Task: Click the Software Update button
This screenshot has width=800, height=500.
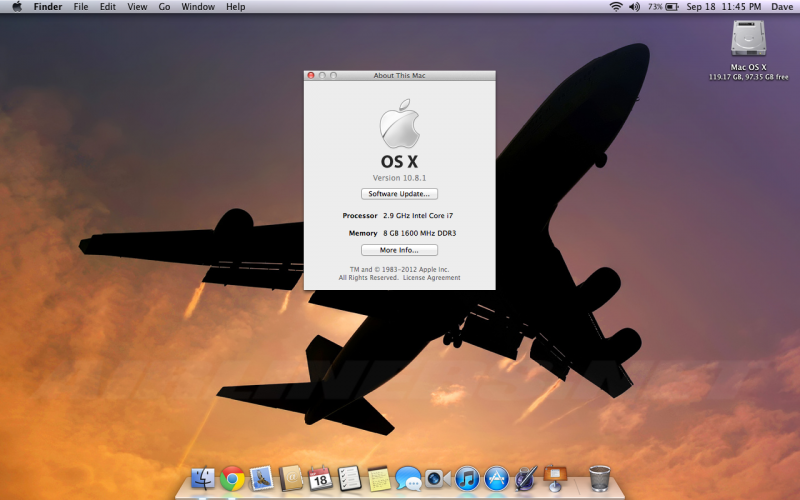Action: tap(399, 194)
